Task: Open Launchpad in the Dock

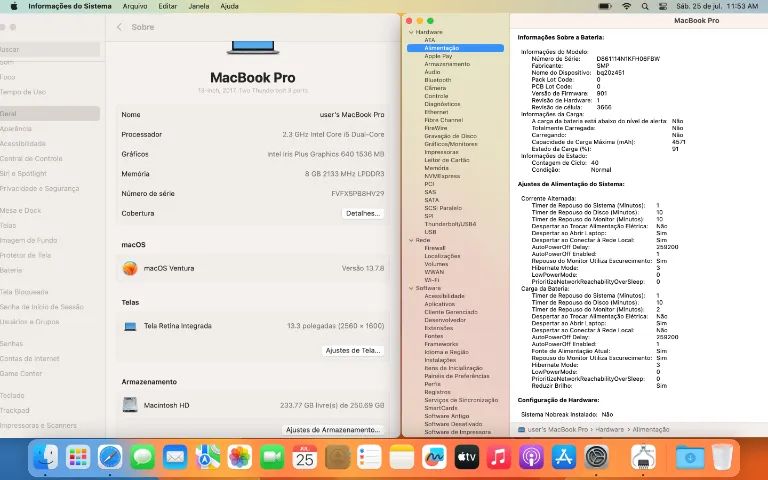Action: point(78,457)
